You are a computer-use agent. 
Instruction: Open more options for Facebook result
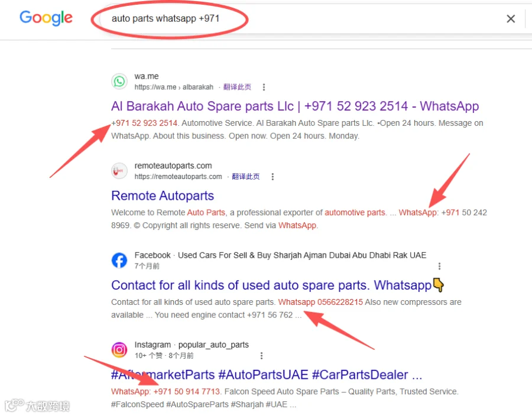[x=439, y=266]
